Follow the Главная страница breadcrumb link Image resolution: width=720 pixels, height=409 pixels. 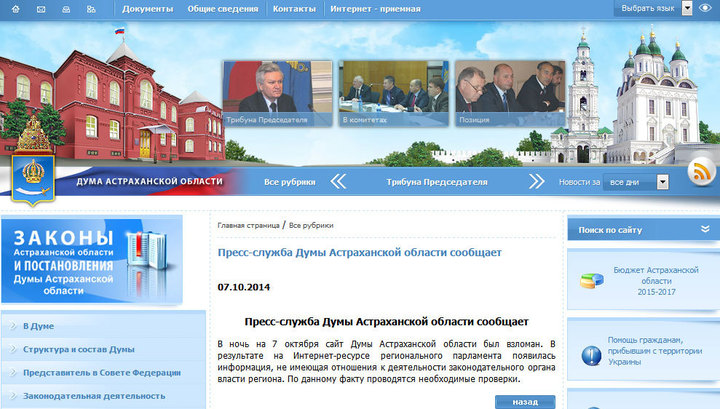coord(248,225)
